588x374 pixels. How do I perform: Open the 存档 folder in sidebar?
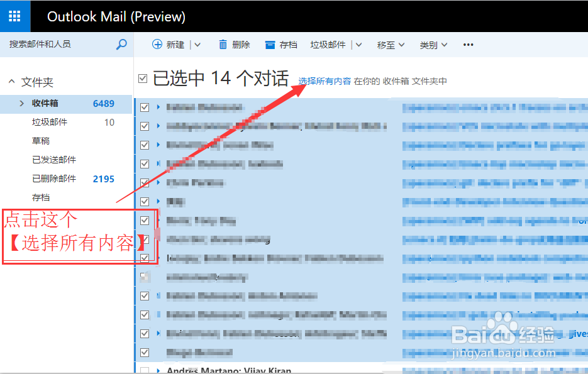[40, 197]
